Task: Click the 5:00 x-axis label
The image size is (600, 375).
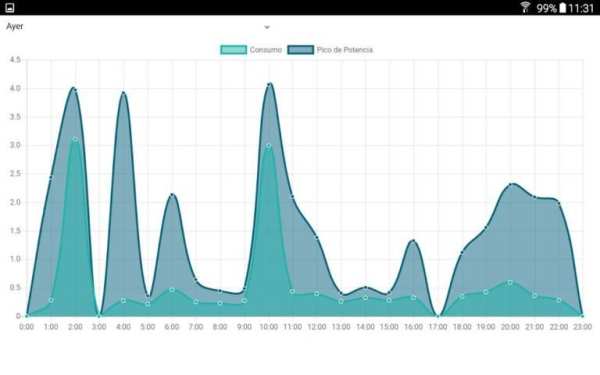Action: [147, 327]
